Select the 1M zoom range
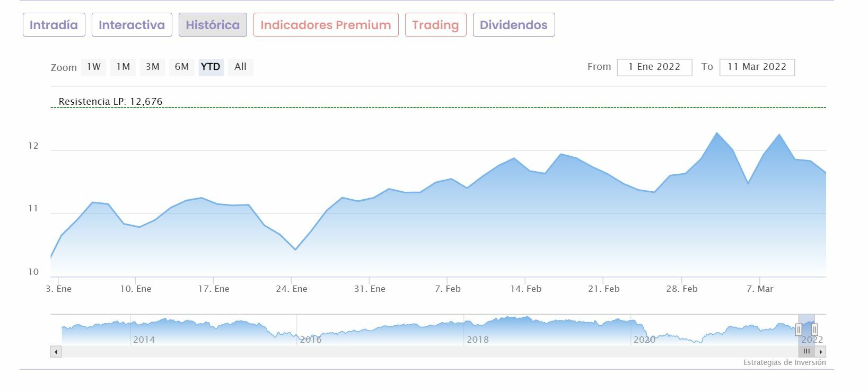 click(x=123, y=67)
